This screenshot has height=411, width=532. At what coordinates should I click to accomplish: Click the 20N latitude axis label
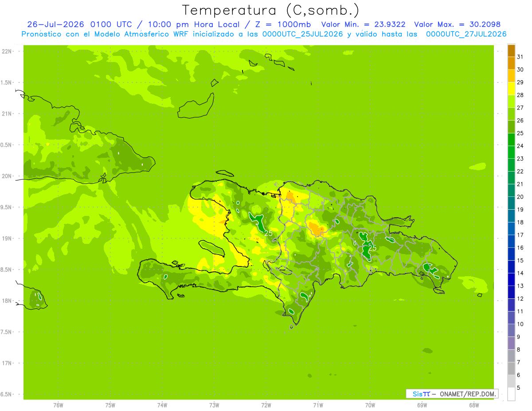point(7,176)
